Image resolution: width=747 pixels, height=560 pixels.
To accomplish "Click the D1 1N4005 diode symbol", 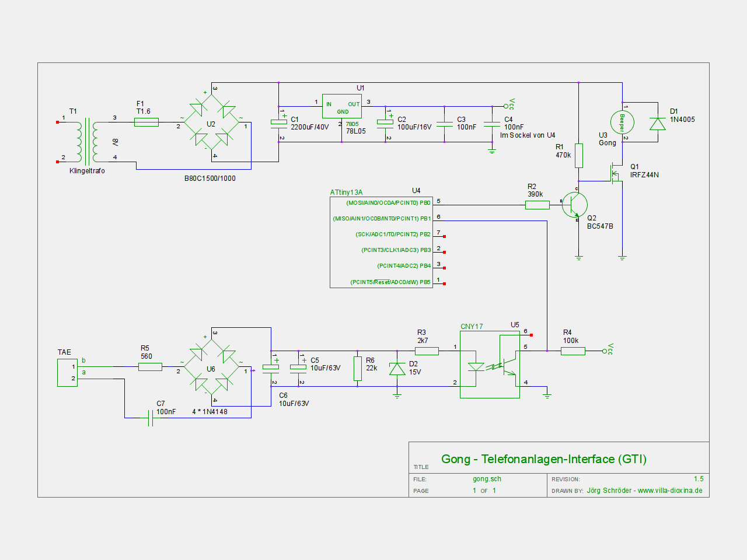I will point(658,123).
